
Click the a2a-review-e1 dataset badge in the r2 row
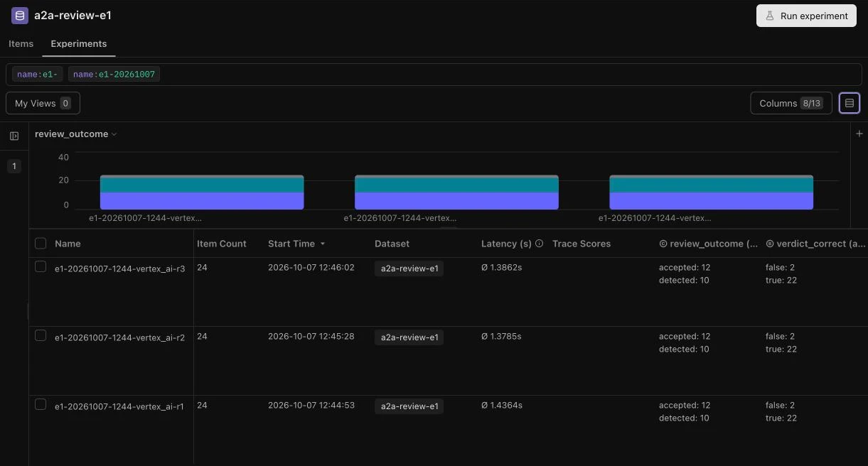coord(409,337)
